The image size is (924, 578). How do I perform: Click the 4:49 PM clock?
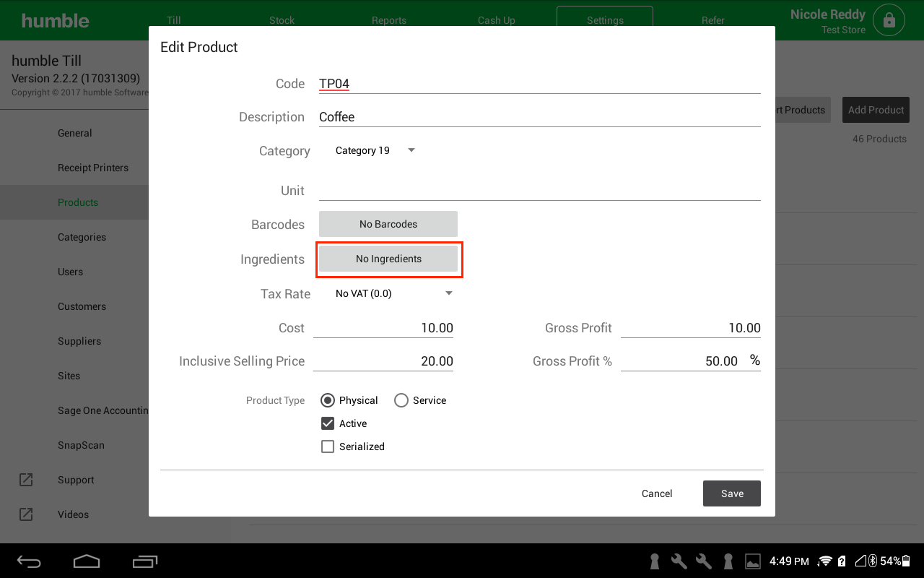[789, 561]
